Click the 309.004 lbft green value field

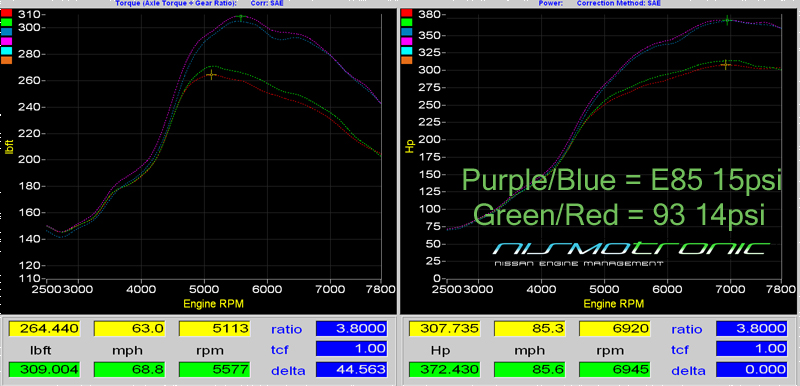pyautogui.click(x=45, y=369)
